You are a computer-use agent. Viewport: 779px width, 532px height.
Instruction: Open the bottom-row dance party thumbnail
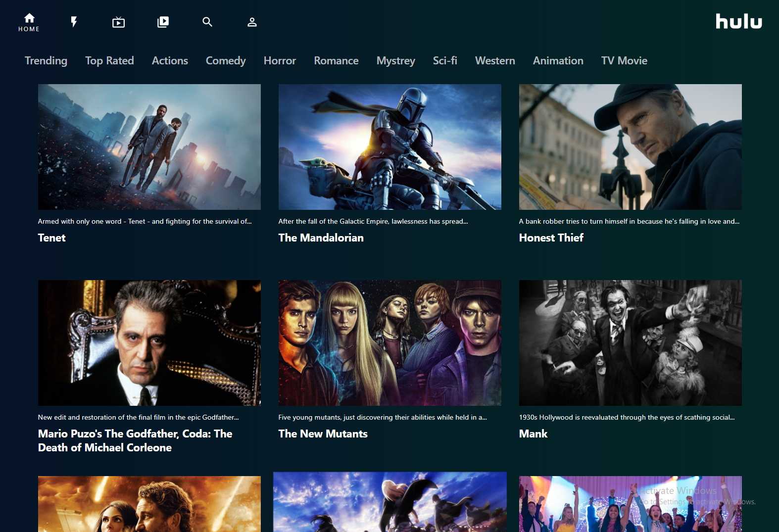631,504
